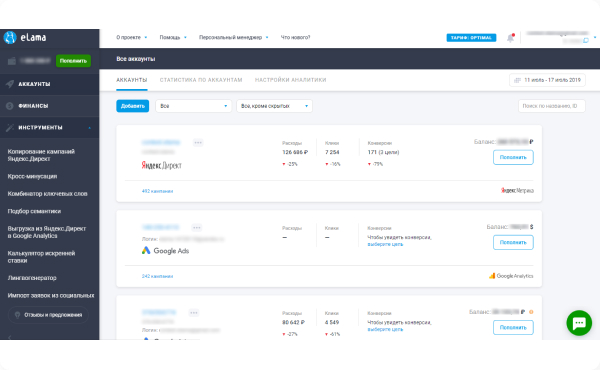The width and height of the screenshot is (600, 370).
Task: Click the Яндекс.Метрика logo
Action: pos(517,190)
